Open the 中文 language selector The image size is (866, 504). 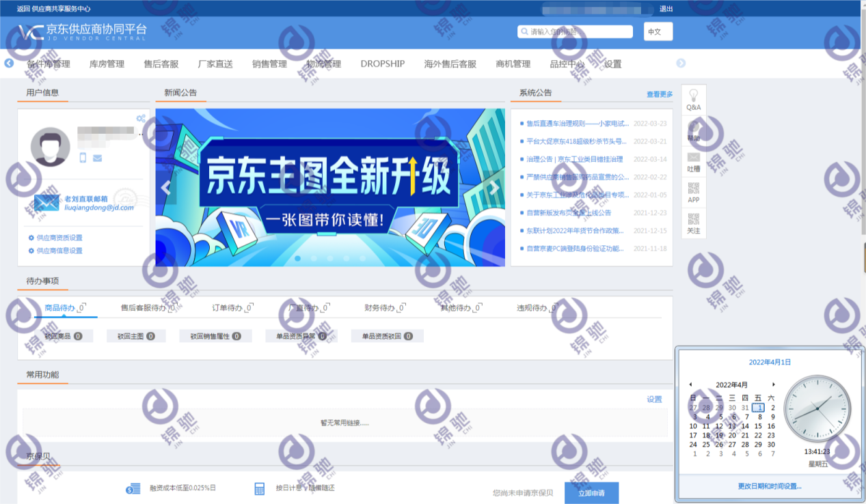click(x=657, y=31)
